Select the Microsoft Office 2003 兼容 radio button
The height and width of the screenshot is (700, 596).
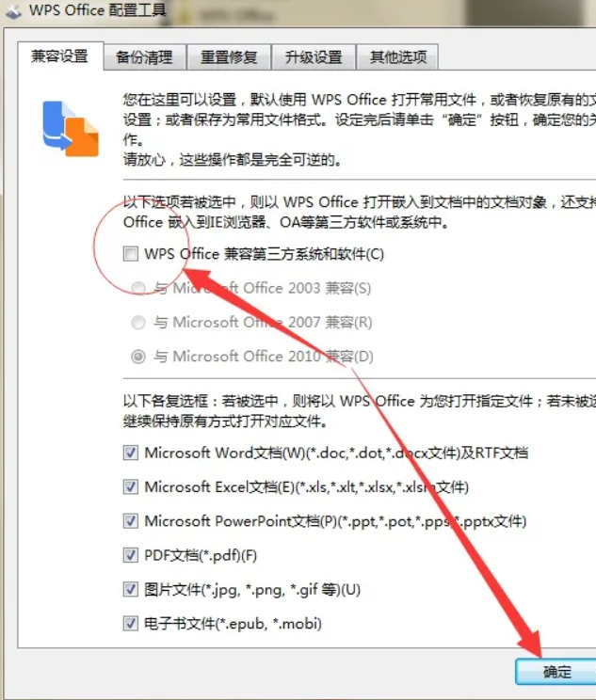(x=138, y=288)
